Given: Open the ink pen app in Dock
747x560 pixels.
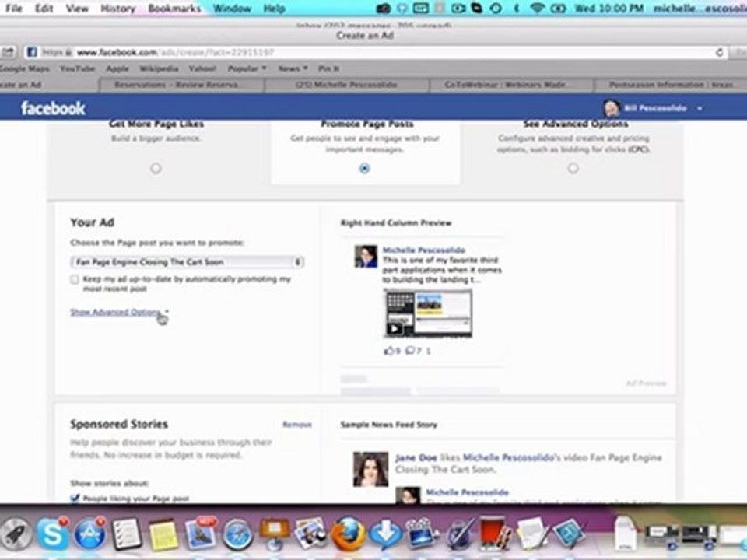Looking at the screenshot, I should [460, 534].
